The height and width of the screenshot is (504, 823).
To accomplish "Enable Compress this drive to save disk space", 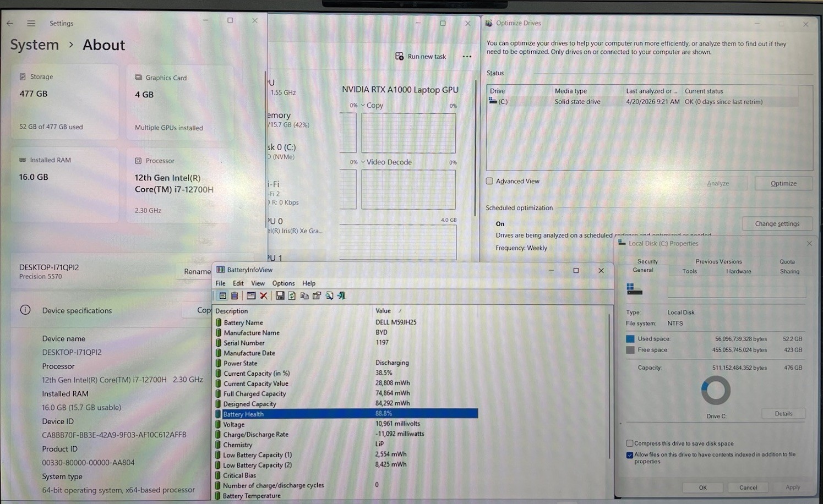I will point(630,443).
